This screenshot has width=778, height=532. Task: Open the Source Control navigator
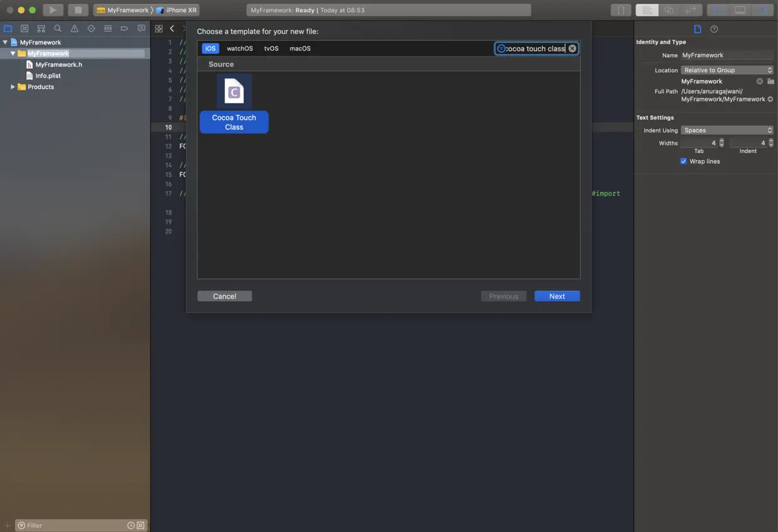(24, 29)
